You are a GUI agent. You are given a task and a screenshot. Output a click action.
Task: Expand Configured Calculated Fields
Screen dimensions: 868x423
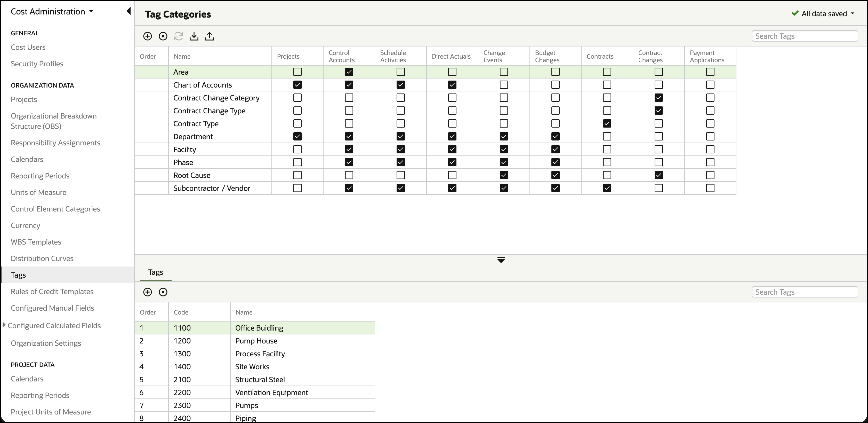(x=4, y=325)
